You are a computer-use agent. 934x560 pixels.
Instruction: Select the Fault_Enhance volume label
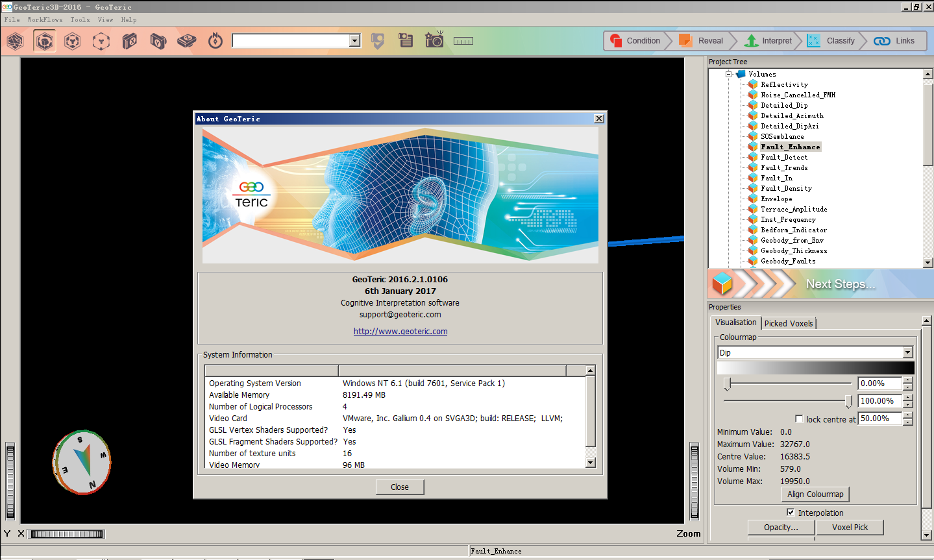(791, 147)
